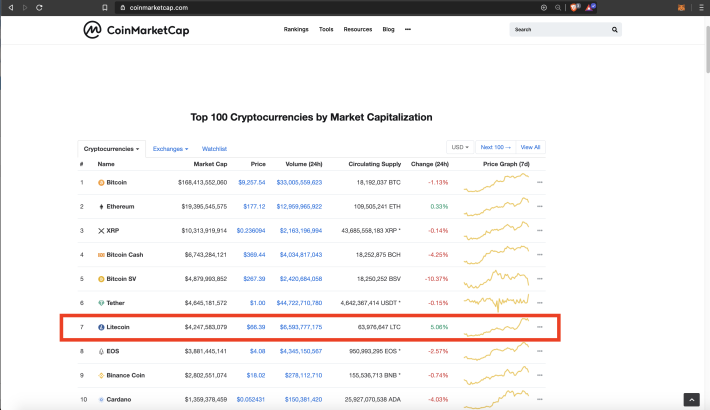Sort by the Volume (24h) column header

point(304,164)
